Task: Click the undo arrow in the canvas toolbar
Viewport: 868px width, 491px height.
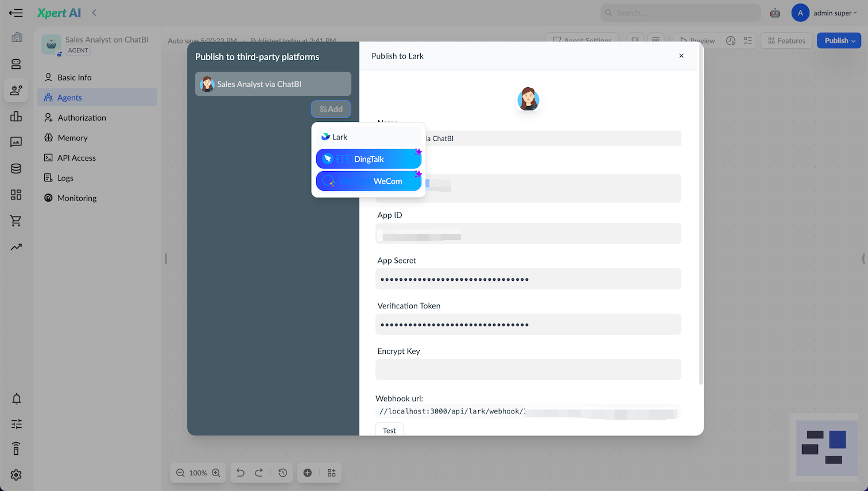Action: pyautogui.click(x=241, y=472)
